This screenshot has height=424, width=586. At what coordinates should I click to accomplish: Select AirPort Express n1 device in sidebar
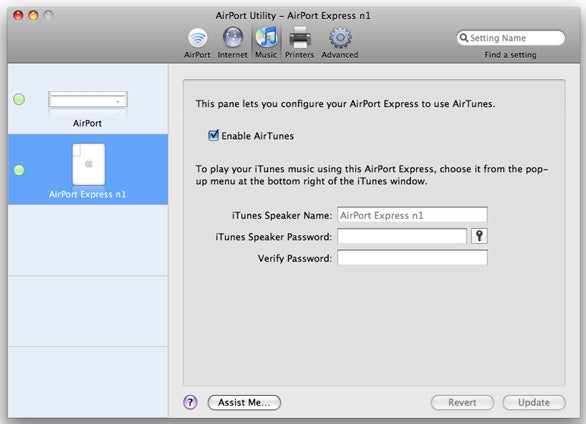click(x=88, y=169)
